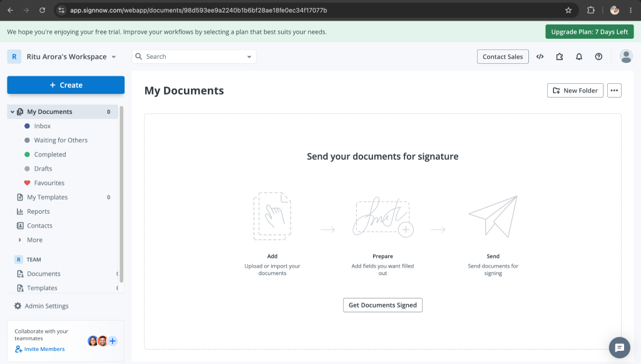This screenshot has width=641, height=364.
Task: Add teammate with blue plus icon
Action: tap(113, 341)
